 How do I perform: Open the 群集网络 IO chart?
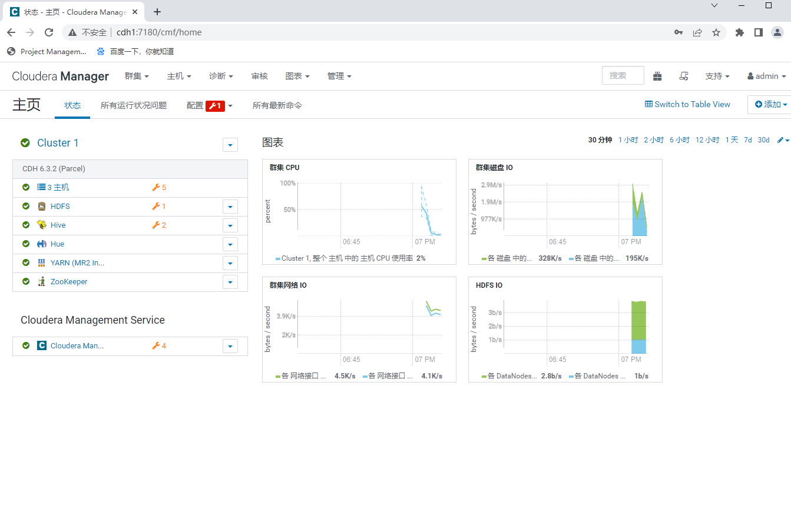pos(359,330)
